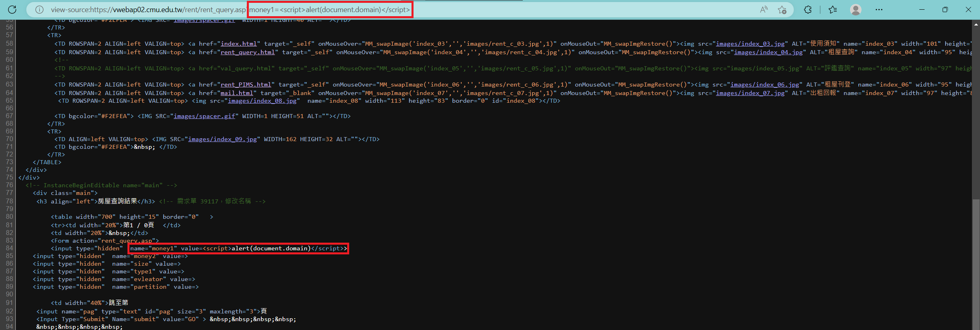This screenshot has height=330, width=980.
Task: Click name="money1" attribute on line 84
Action: point(154,248)
